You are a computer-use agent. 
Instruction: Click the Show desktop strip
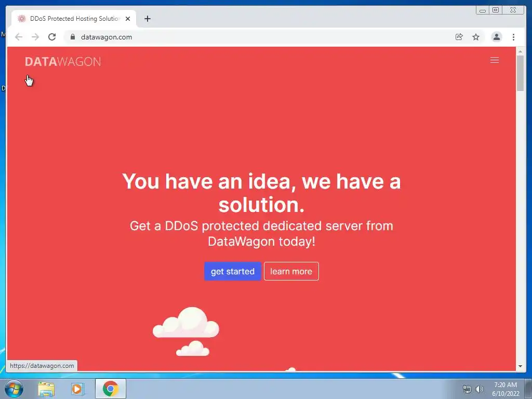pos(528,389)
